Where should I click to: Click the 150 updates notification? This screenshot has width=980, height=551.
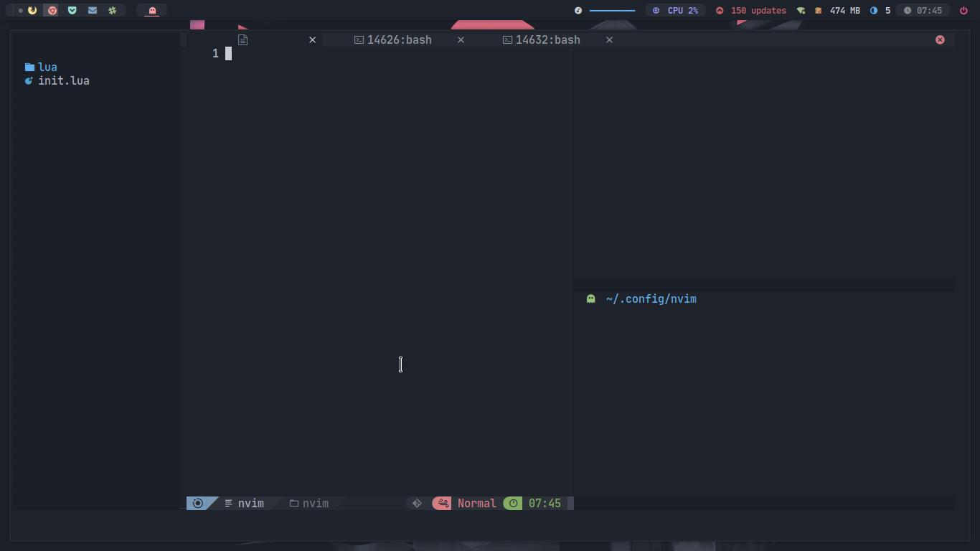click(750, 10)
